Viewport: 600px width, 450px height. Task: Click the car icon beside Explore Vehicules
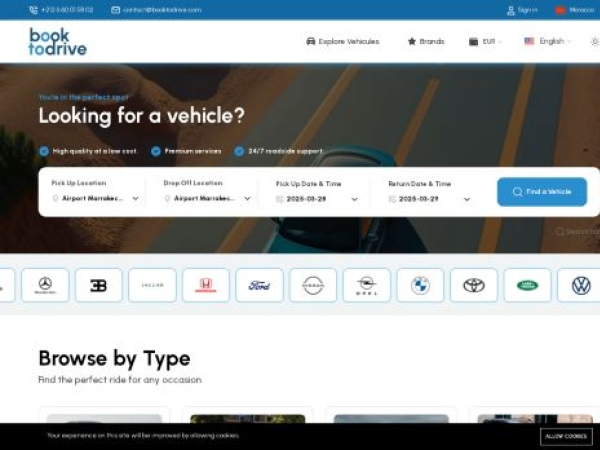pyautogui.click(x=311, y=41)
